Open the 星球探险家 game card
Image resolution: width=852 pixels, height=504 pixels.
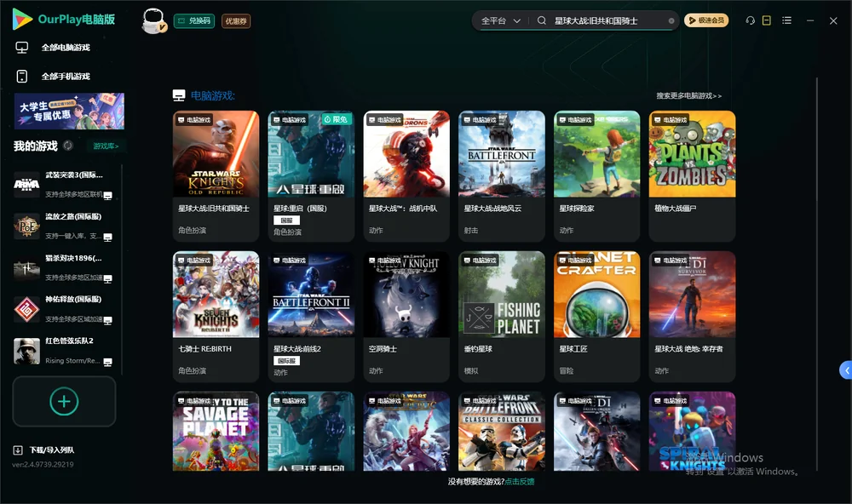pyautogui.click(x=596, y=176)
